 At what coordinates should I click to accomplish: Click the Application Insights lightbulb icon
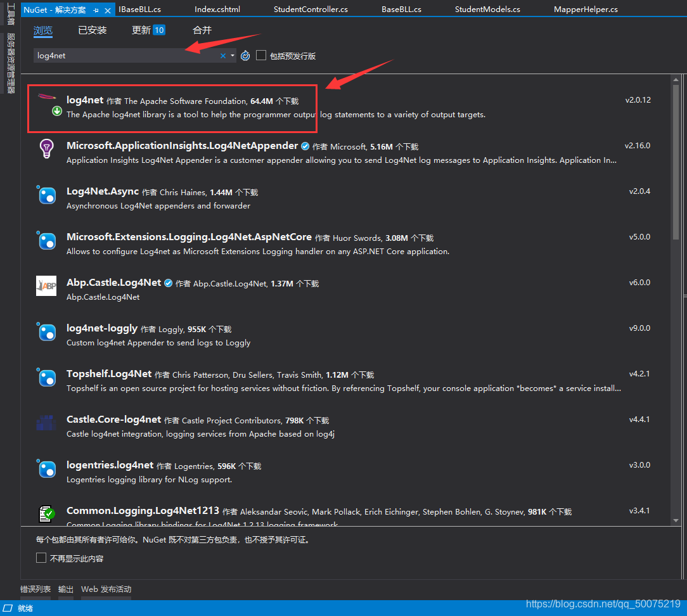(46, 148)
